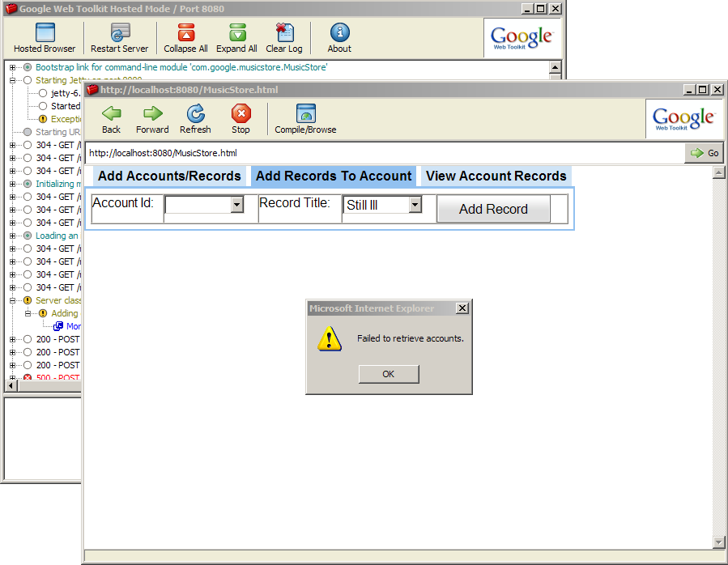Expand the Bootstrap link log entry
Screen dimensions: 728x565
point(12,67)
